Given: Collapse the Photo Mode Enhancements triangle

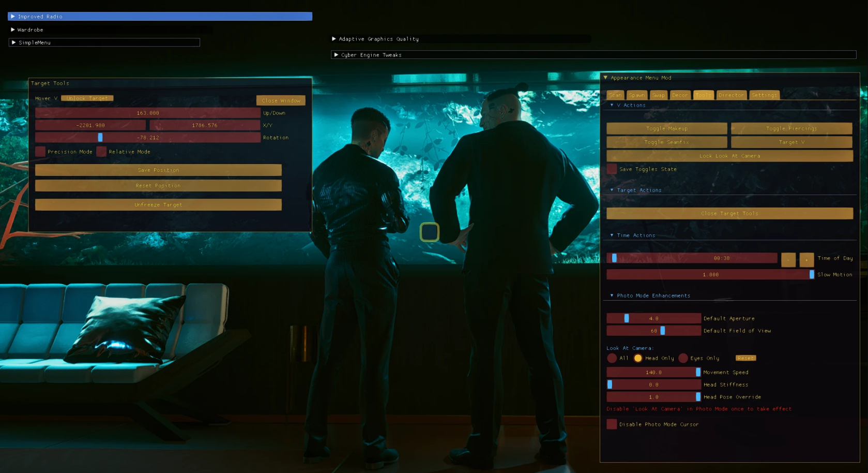Looking at the screenshot, I should (x=612, y=295).
